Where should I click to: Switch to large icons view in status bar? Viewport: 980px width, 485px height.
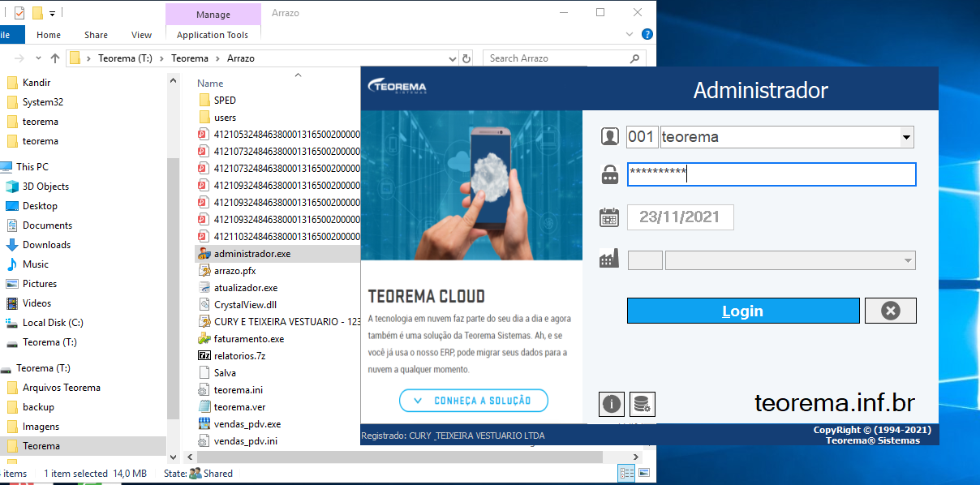tap(644, 473)
